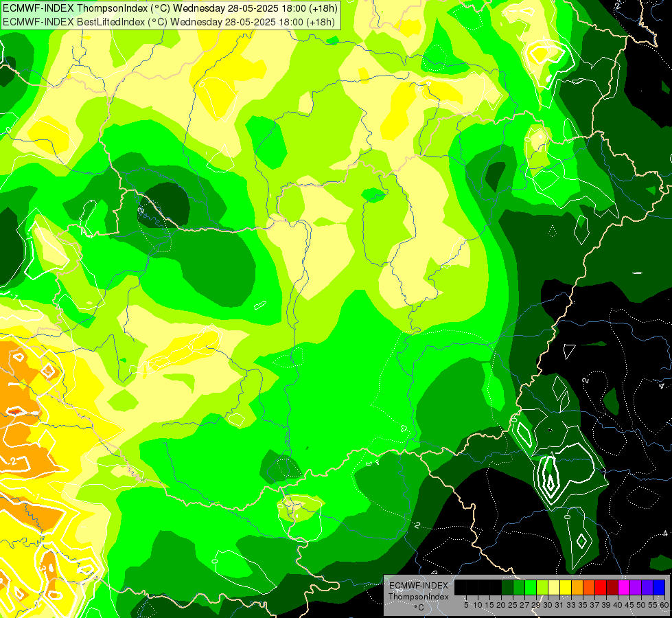Image resolution: width=672 pixels, height=618 pixels.
Task: Select the indigo 50–55 legend swatch
Action: point(647,588)
